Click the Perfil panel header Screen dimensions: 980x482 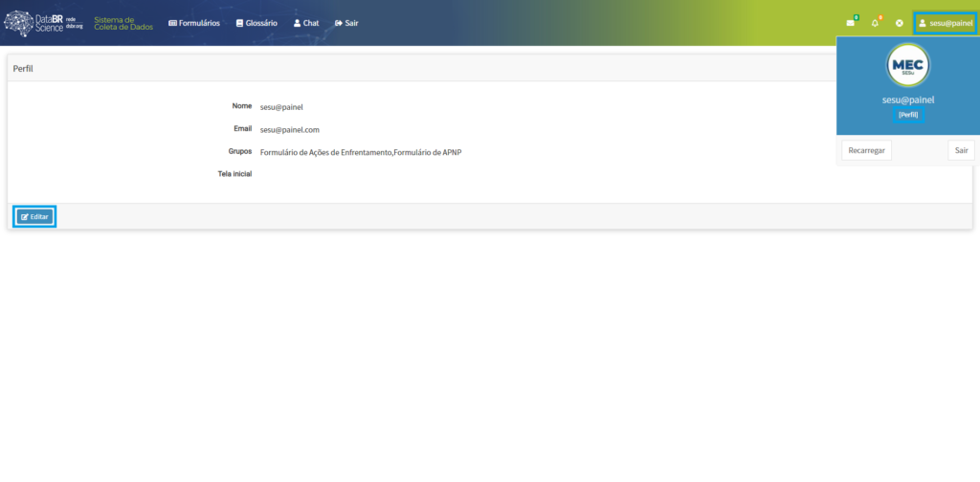tap(24, 69)
